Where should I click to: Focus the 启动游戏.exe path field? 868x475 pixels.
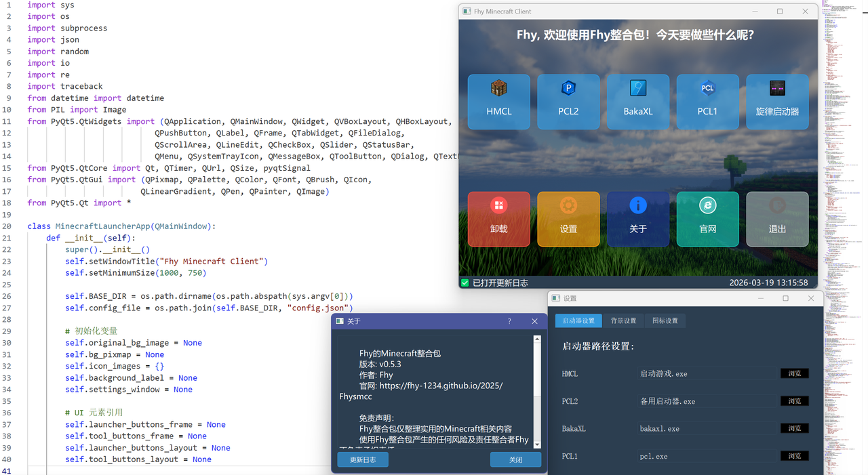click(708, 373)
